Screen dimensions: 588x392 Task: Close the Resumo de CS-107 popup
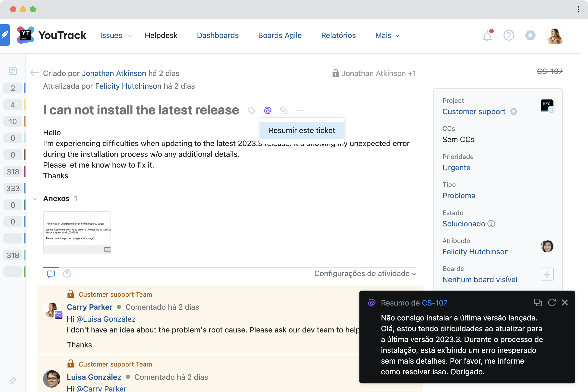click(565, 303)
